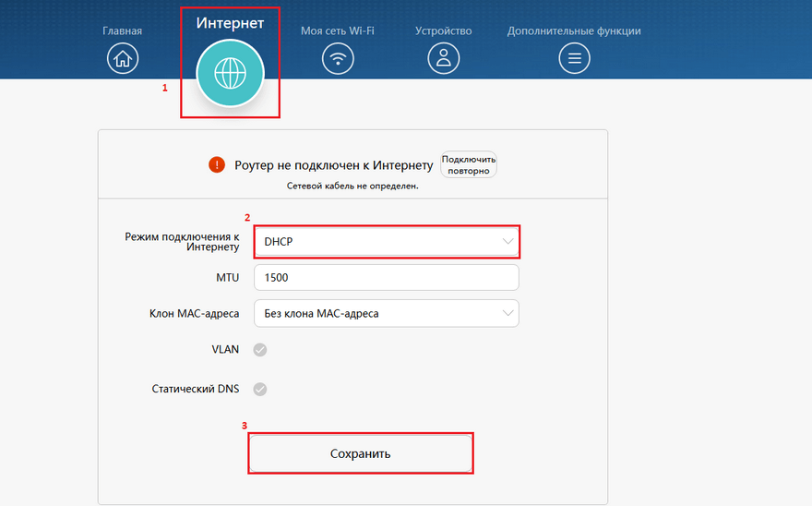Toggle the VLAN checkbox

(260, 350)
